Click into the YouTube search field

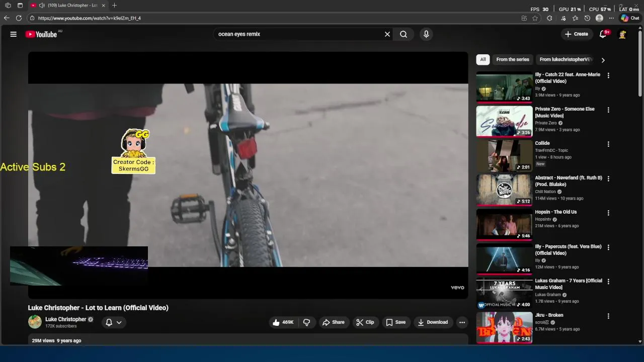tap(299, 34)
